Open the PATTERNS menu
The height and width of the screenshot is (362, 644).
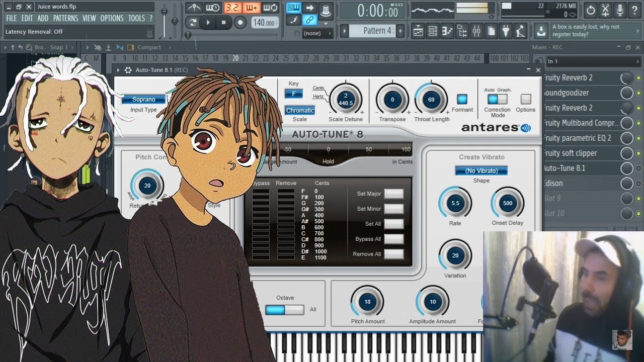65,18
